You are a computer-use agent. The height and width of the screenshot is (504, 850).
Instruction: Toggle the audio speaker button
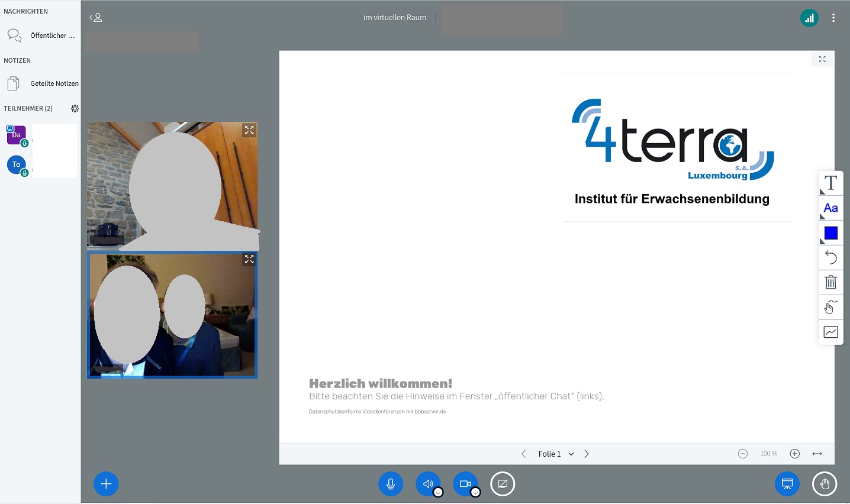(x=427, y=484)
